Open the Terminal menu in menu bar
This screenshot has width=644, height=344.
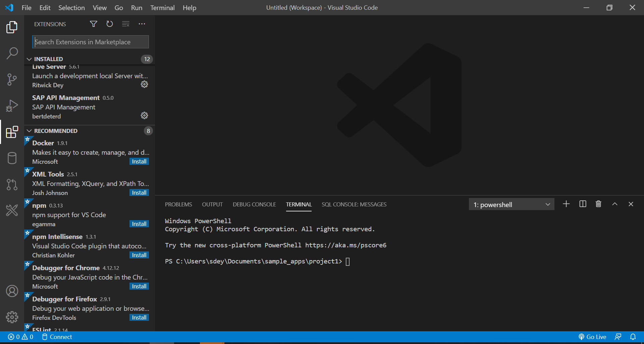click(x=162, y=8)
